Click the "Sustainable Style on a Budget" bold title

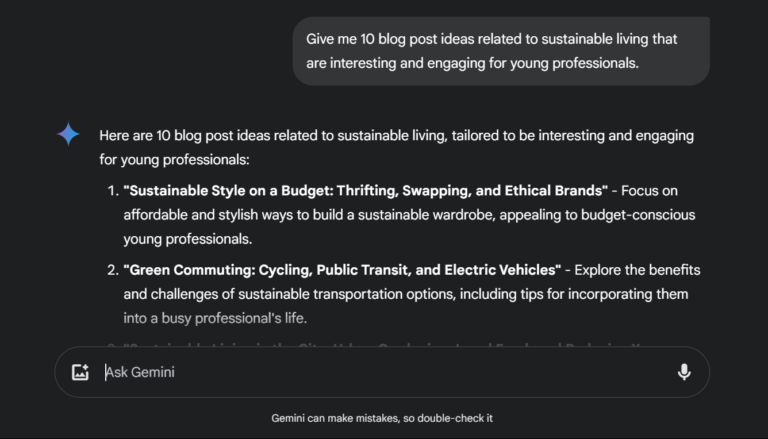(x=365, y=190)
